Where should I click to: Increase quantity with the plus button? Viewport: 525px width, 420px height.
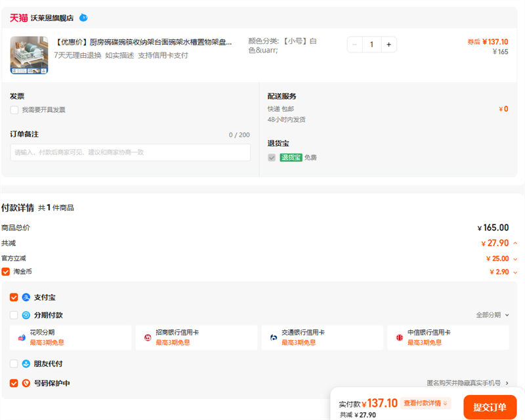(x=388, y=45)
